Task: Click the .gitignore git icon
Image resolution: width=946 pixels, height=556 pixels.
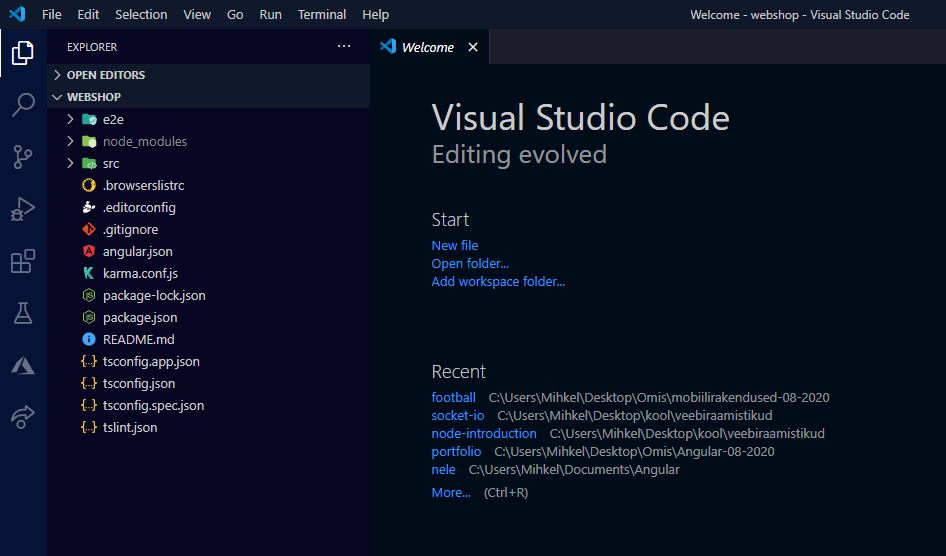Action: pyautogui.click(x=89, y=229)
